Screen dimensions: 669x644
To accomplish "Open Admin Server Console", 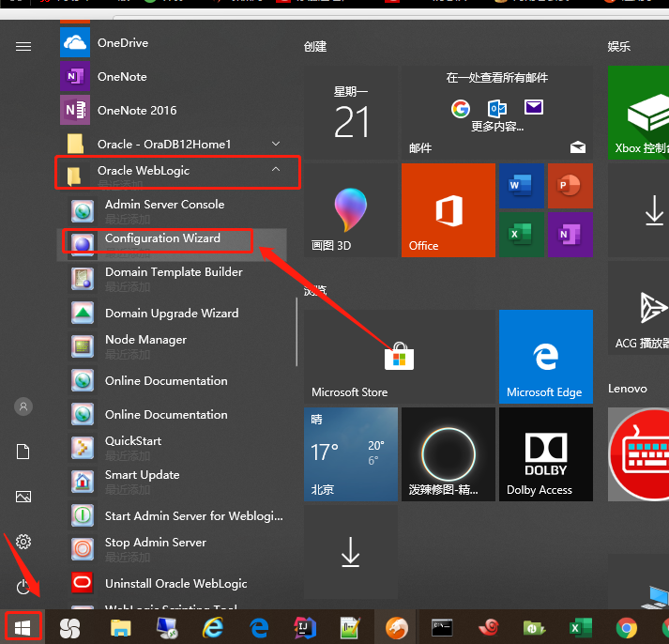I will [171, 211].
